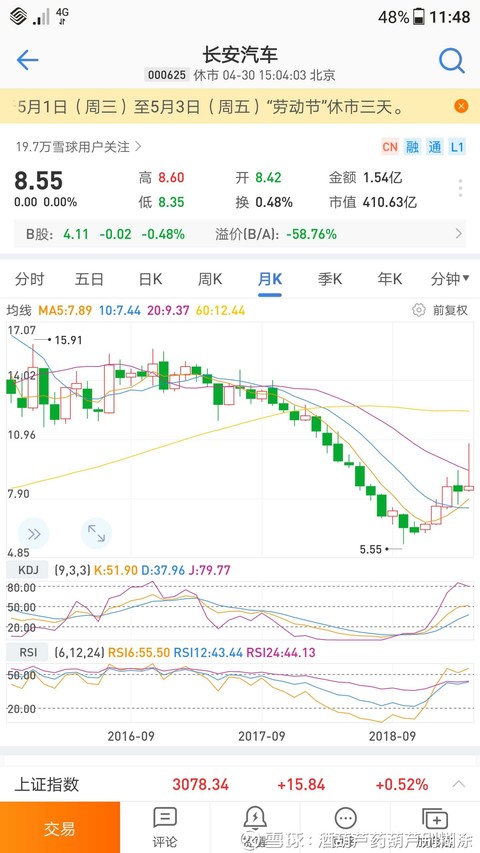Expand chart to fullscreen

click(x=96, y=534)
